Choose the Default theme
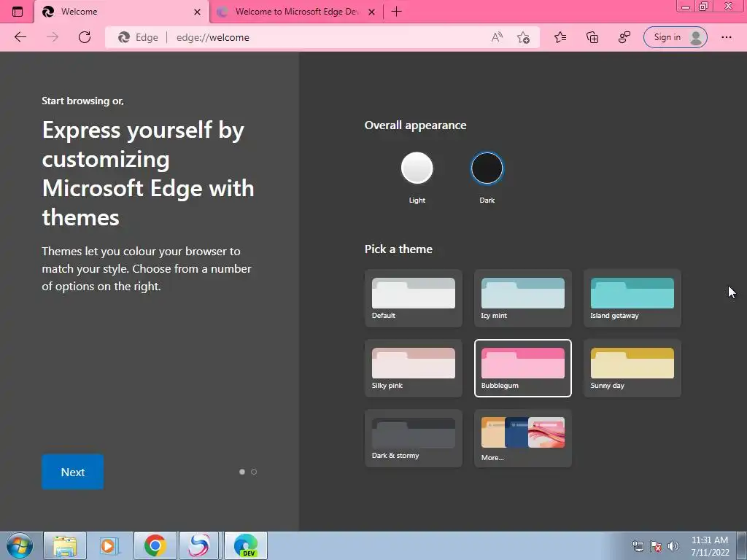The width and height of the screenshot is (747, 560). (414, 298)
